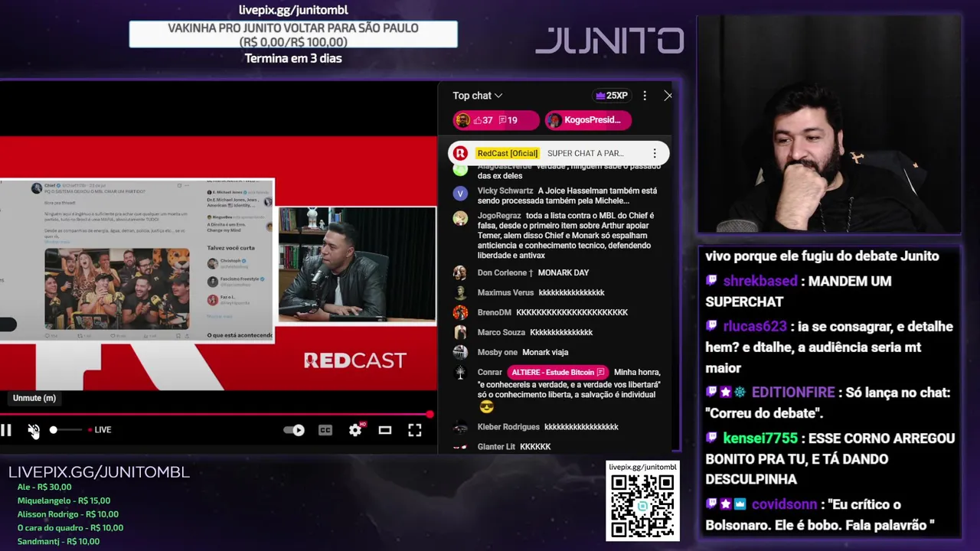The image size is (980, 551).
Task: Click Termina em 3 dias text
Action: tap(293, 58)
